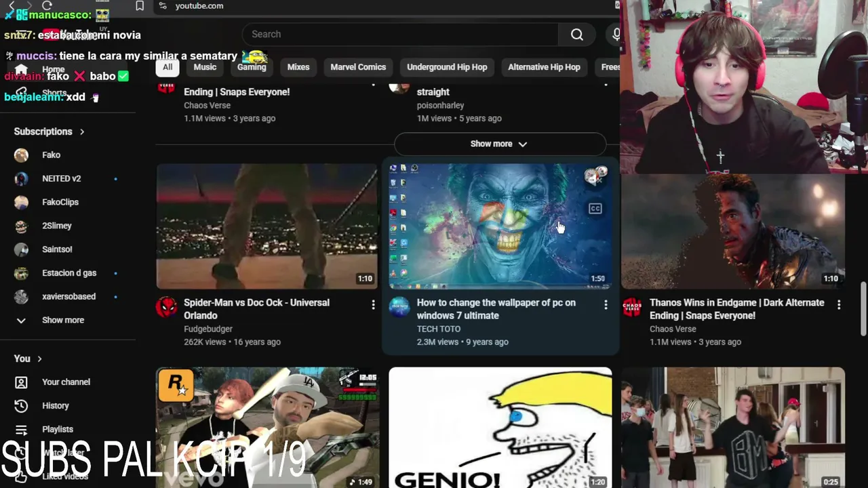Open the Spider-Man vs Doc Ock video title
The width and height of the screenshot is (868, 488).
point(256,309)
